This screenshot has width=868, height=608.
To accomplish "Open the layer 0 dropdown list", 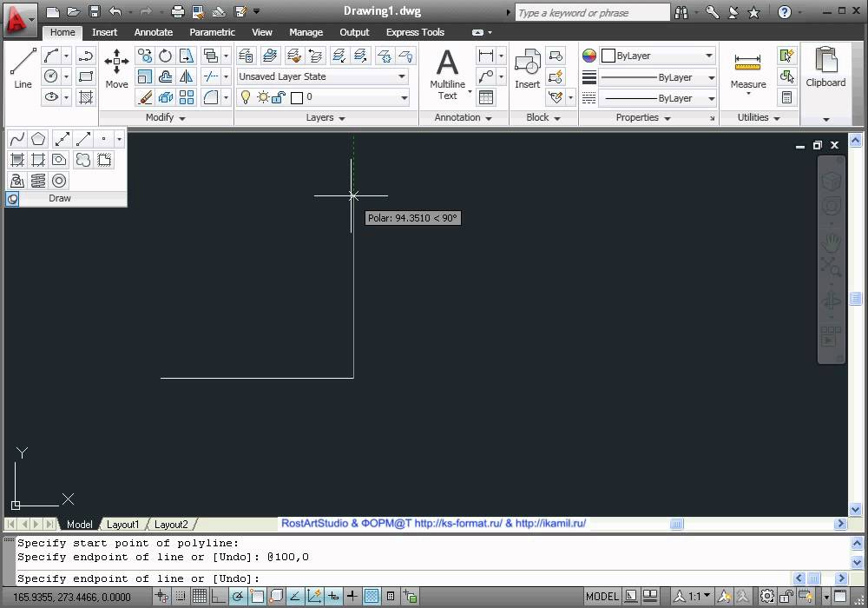I will pyautogui.click(x=404, y=97).
